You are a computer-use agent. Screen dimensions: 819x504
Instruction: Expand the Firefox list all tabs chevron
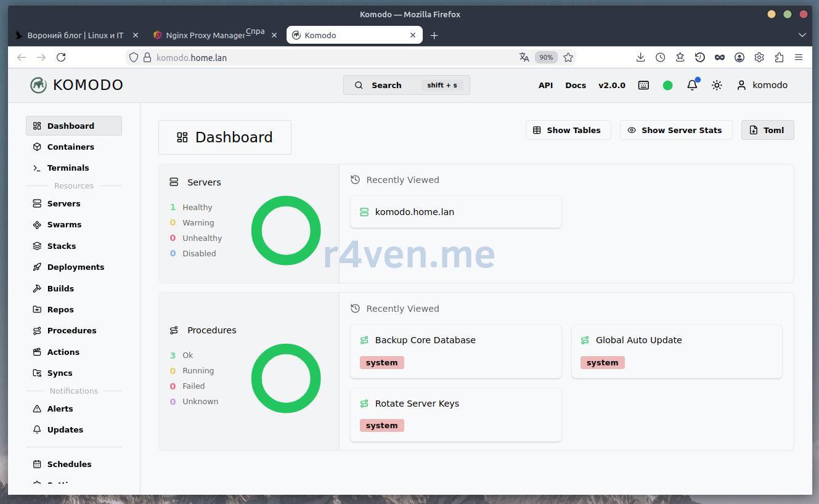pos(802,35)
